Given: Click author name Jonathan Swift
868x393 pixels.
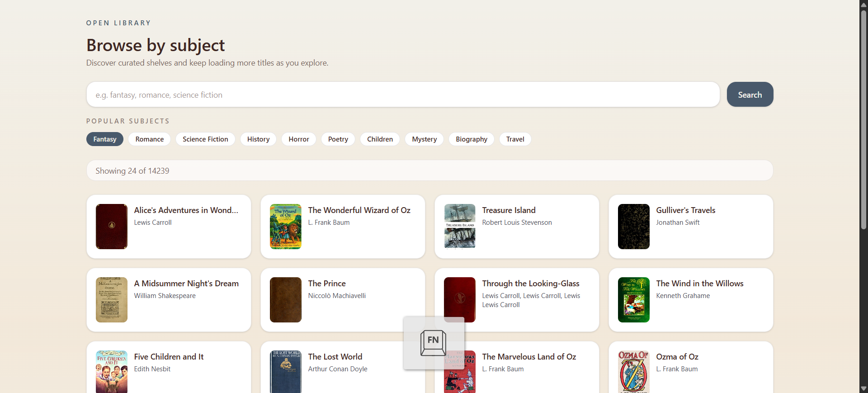Looking at the screenshot, I should tap(678, 223).
